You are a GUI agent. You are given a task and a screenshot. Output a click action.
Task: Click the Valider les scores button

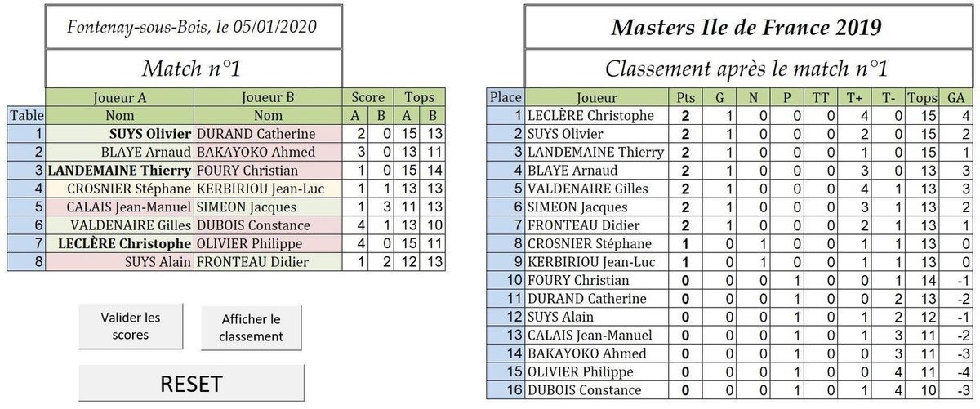130,326
